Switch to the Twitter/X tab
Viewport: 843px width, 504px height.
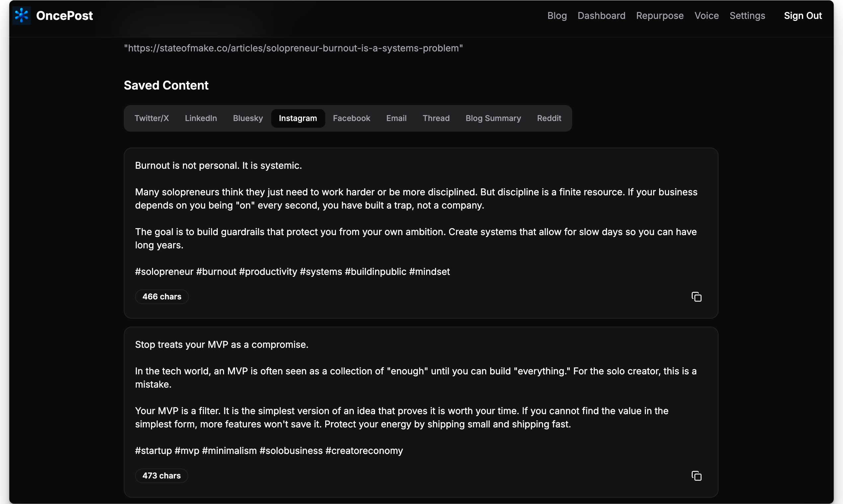point(152,118)
